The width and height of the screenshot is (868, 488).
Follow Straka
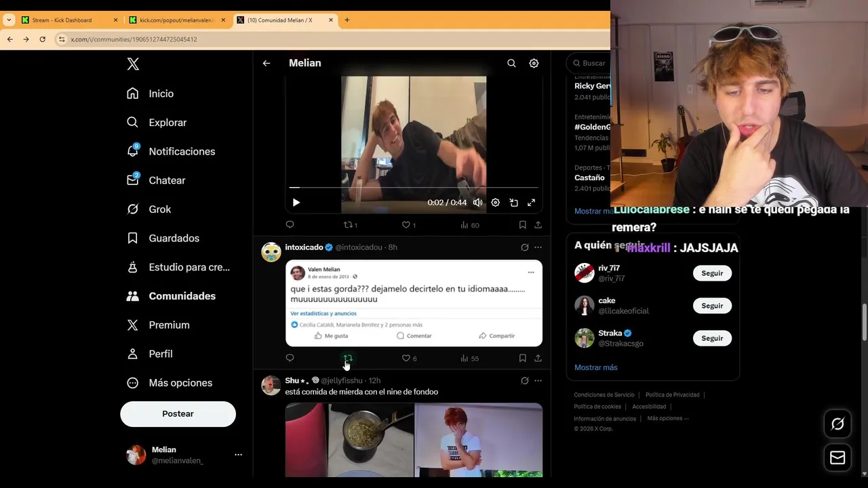(712, 338)
